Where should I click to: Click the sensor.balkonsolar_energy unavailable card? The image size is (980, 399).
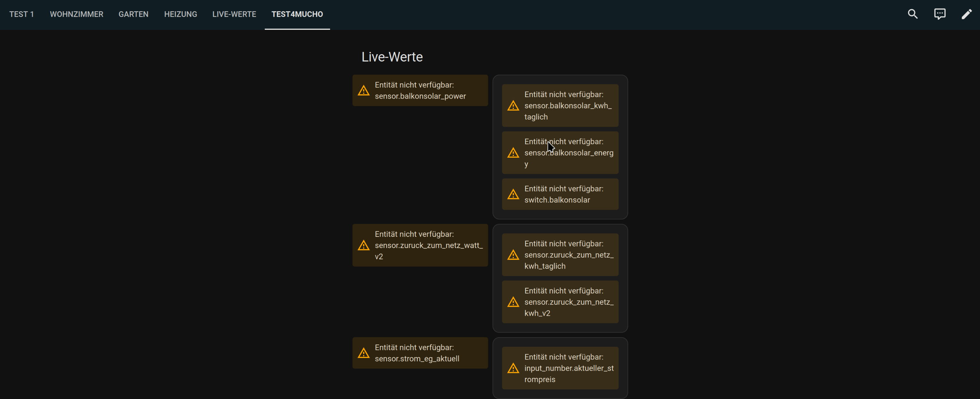click(560, 153)
